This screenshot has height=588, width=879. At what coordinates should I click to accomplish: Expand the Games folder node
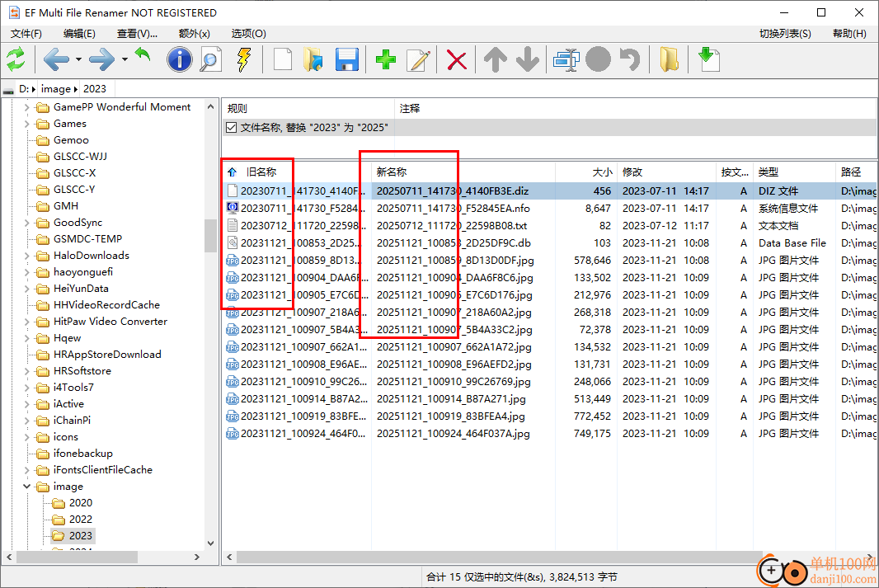[26, 124]
